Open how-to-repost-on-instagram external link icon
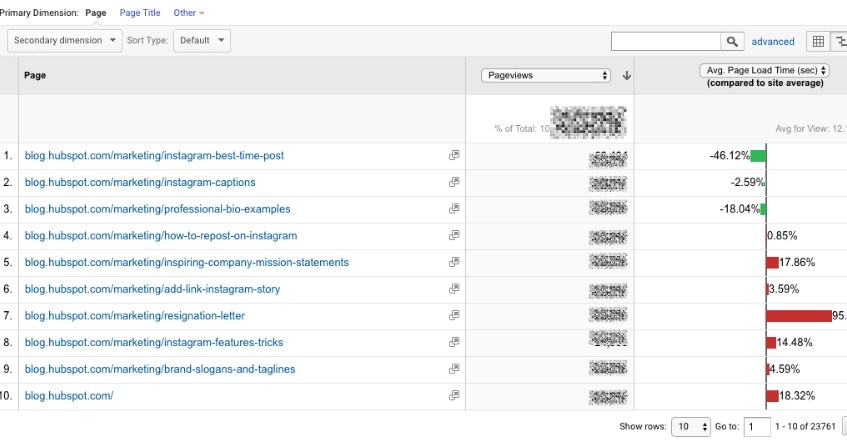 coord(454,236)
